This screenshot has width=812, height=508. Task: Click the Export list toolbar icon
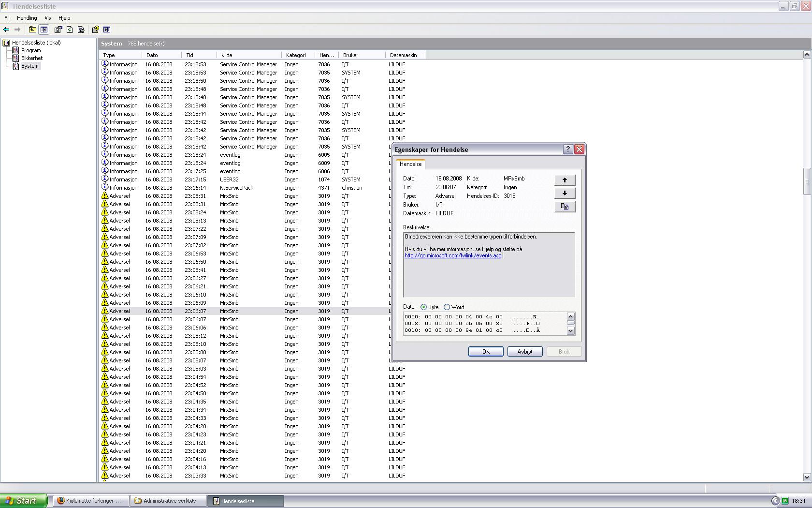81,30
